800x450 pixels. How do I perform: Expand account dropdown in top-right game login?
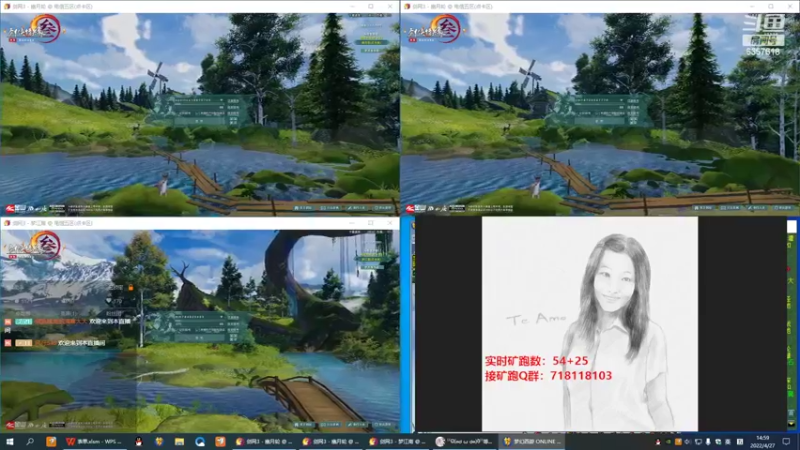click(x=621, y=100)
